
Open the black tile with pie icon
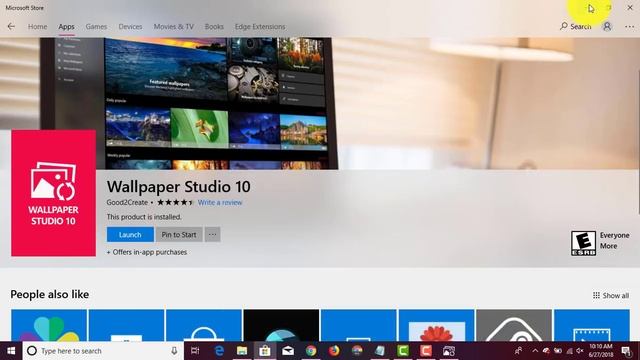point(281,325)
